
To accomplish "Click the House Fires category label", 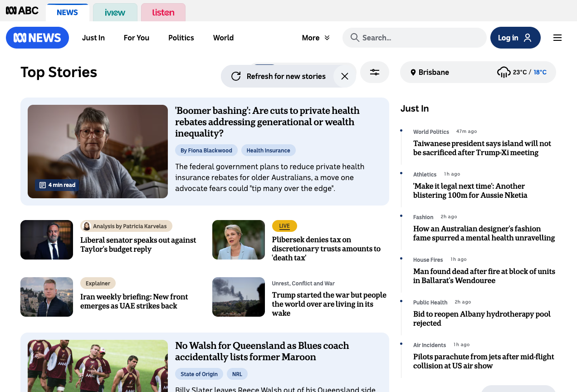I will (428, 260).
